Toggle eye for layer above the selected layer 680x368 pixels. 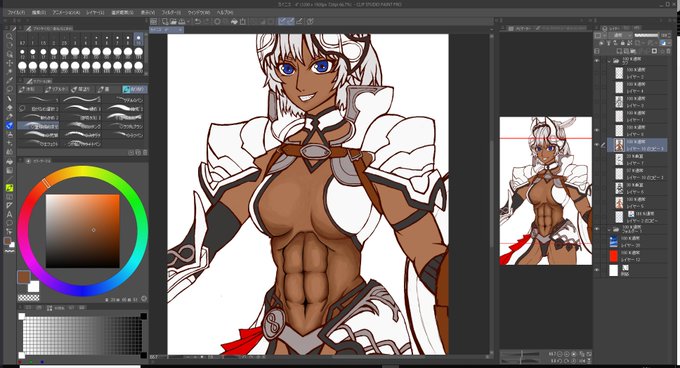click(597, 130)
